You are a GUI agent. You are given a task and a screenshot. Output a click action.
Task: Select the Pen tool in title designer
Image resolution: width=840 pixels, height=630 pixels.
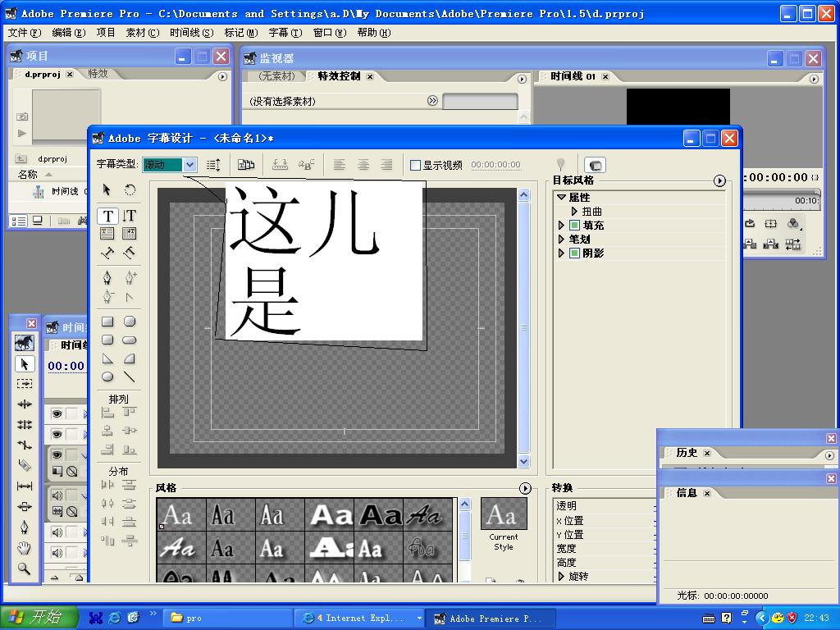pos(107,277)
